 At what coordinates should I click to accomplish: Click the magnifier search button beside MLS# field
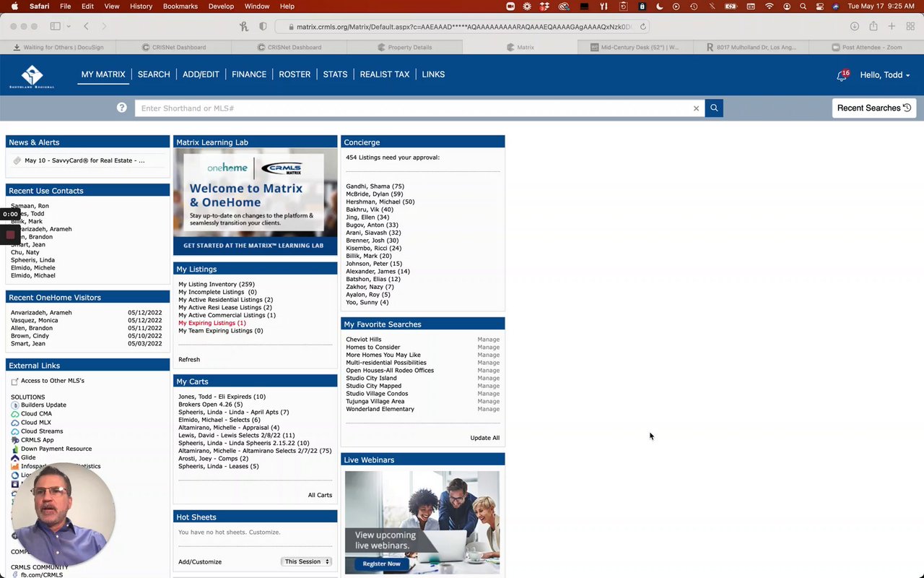point(714,108)
